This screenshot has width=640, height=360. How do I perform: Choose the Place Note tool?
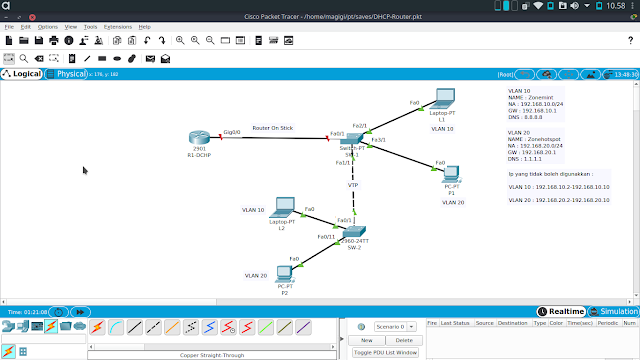pyautogui.click(x=72, y=58)
